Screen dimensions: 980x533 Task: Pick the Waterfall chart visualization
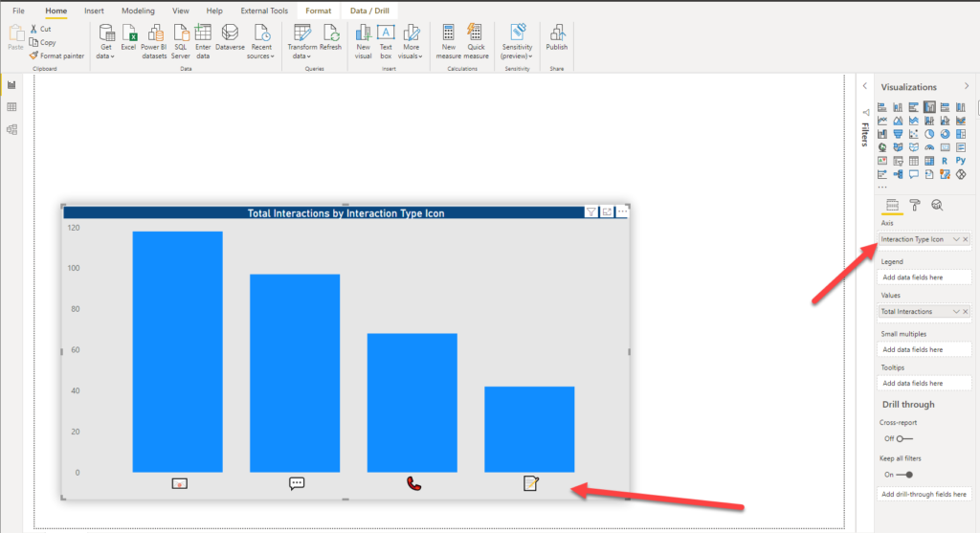881,134
